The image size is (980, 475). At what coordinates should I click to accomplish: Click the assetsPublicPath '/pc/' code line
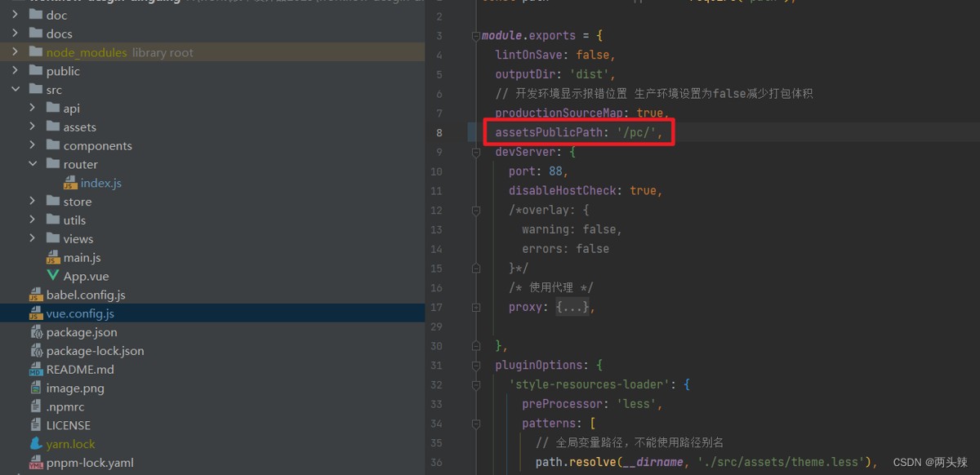[x=578, y=132]
